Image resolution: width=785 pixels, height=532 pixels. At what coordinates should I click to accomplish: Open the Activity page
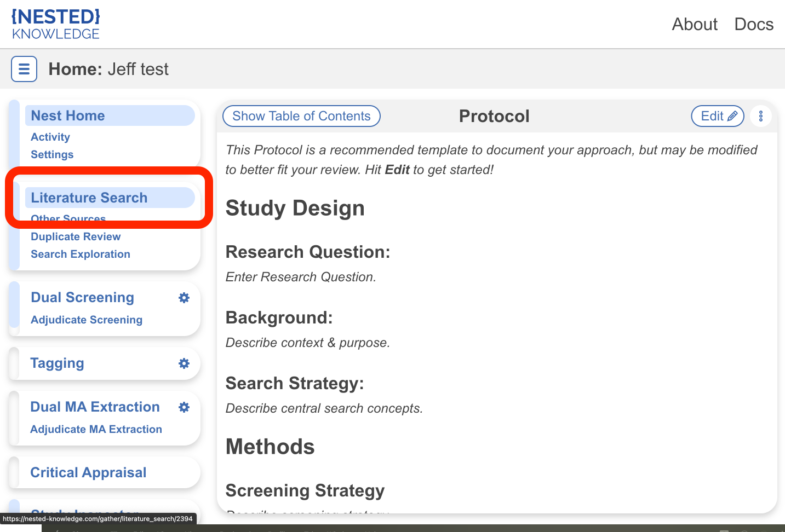(x=50, y=137)
